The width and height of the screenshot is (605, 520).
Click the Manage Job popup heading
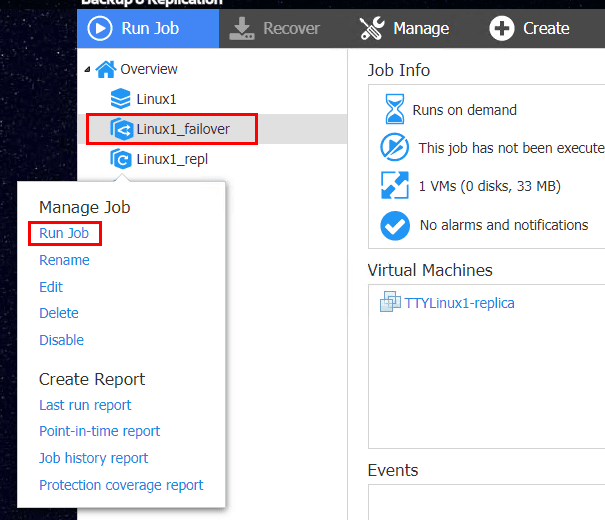[x=84, y=208]
